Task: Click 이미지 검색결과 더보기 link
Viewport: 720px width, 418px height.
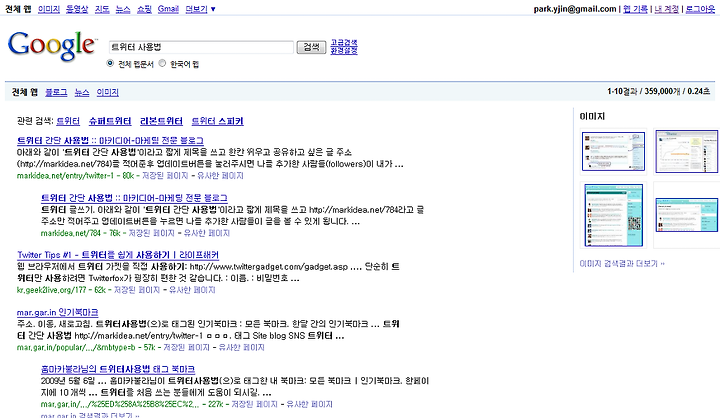Action: click(x=622, y=264)
